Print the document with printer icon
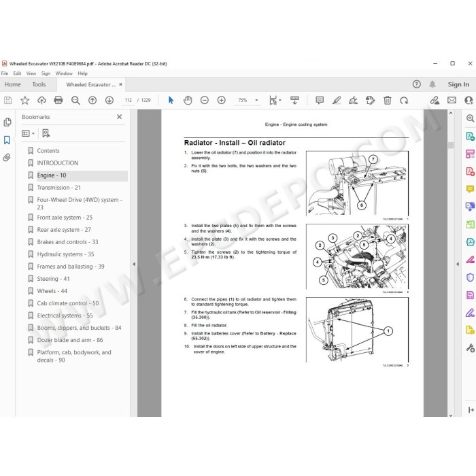The width and height of the screenshot is (476, 476). [x=58, y=100]
